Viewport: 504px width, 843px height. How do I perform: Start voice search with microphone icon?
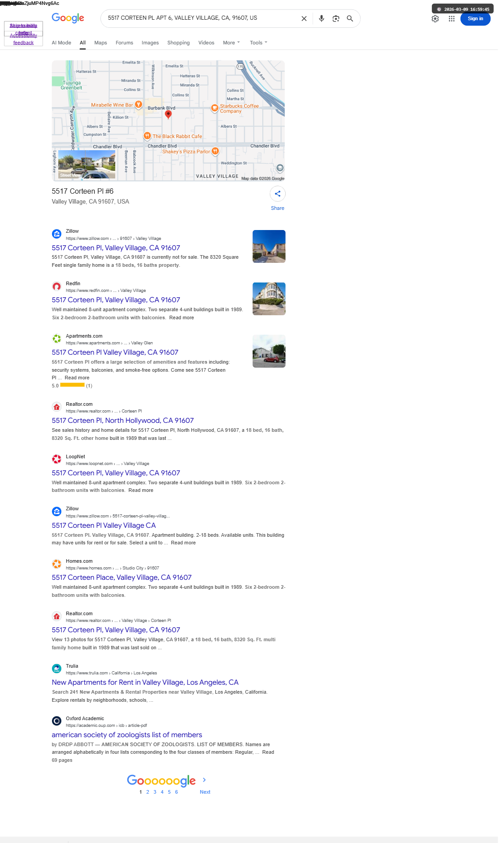322,18
